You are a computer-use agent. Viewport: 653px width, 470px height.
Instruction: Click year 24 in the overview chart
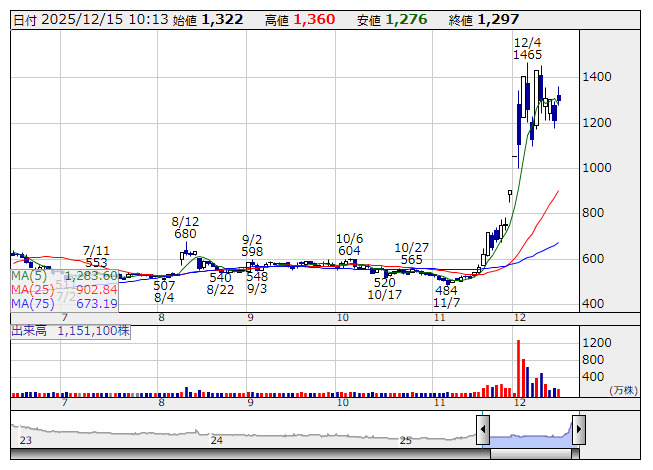click(x=216, y=439)
